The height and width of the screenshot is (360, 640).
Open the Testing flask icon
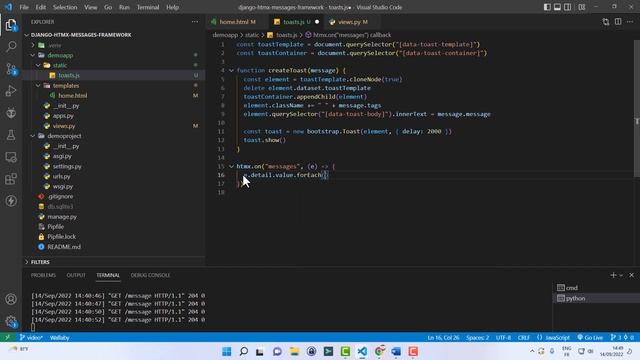[11, 135]
